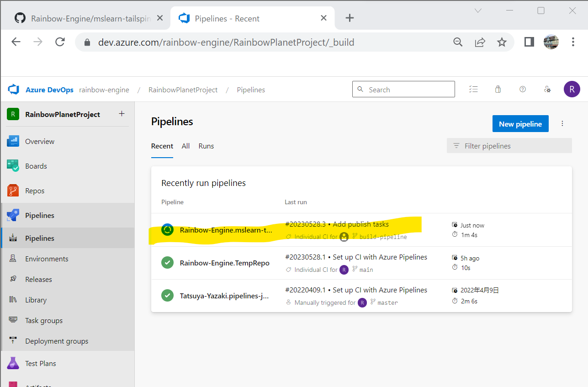Switch to the Recent tab
Screen dimensions: 588x387
pos(162,146)
